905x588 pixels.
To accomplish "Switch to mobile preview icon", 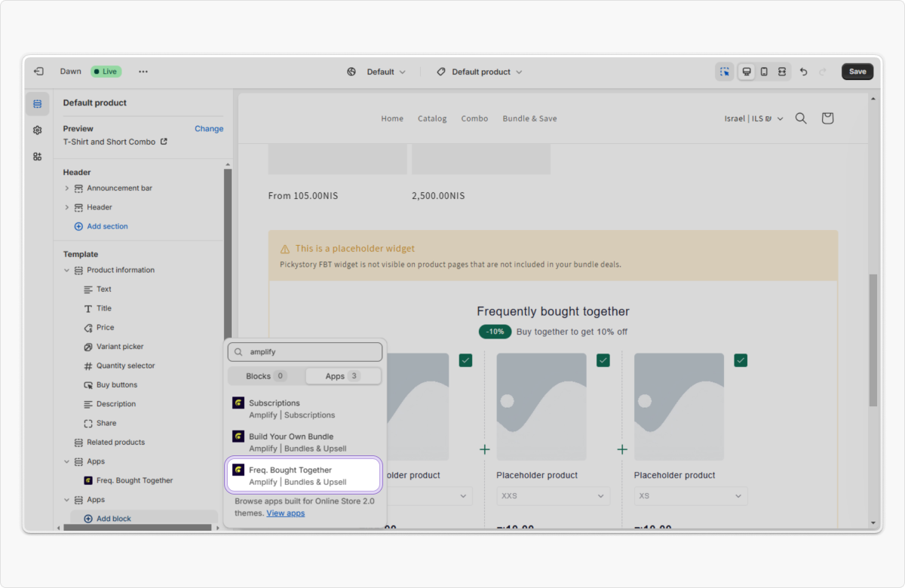I will (x=764, y=72).
